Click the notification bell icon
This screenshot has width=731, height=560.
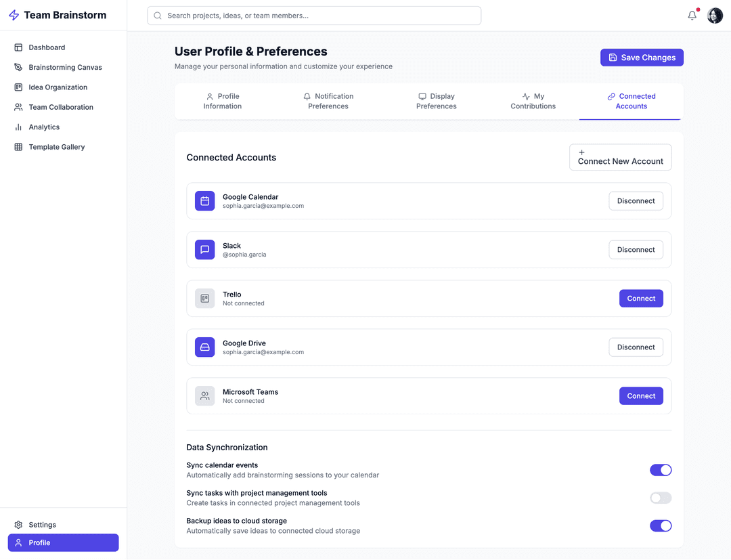[x=692, y=16]
